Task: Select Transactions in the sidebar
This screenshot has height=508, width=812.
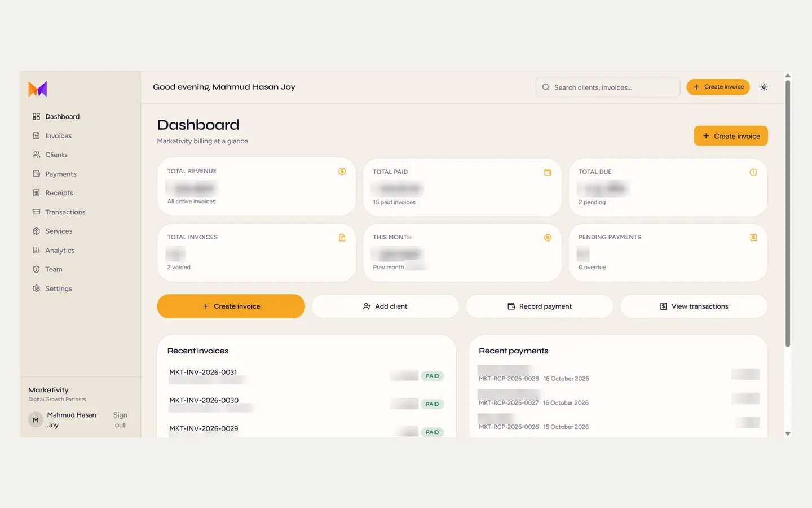Action: point(65,212)
